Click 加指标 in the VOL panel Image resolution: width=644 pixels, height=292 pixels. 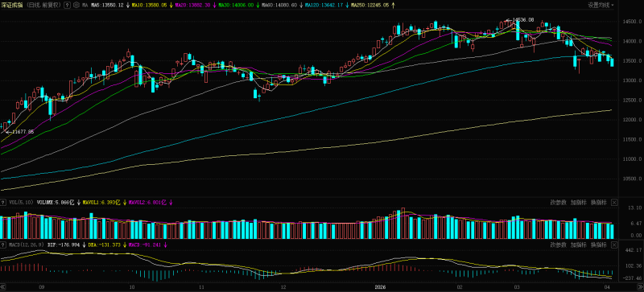pos(579,203)
